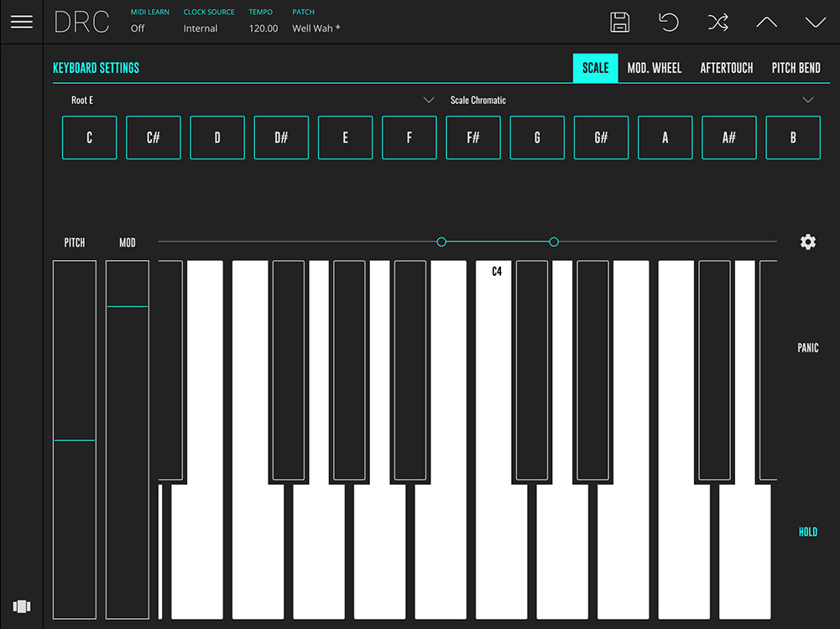840x629 pixels.
Task: Randomize the patch settings
Action: coord(717,23)
